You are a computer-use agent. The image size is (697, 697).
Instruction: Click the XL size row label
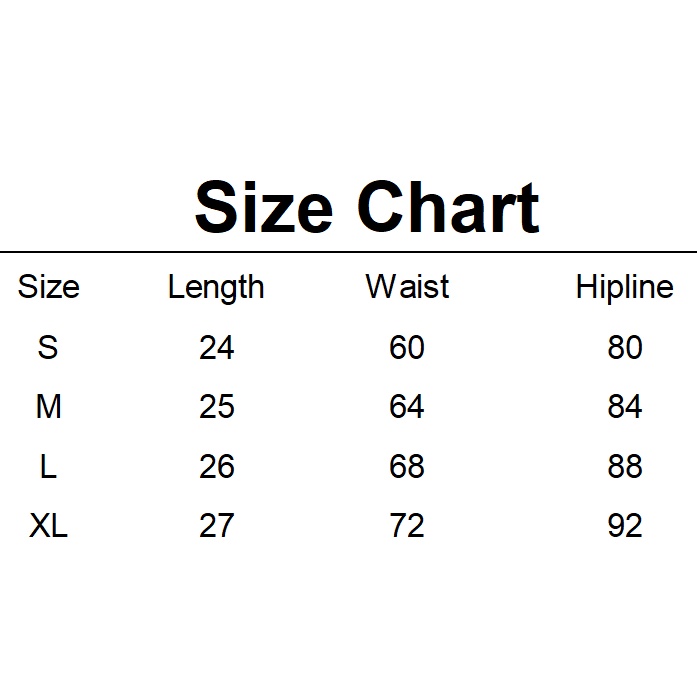click(x=48, y=525)
